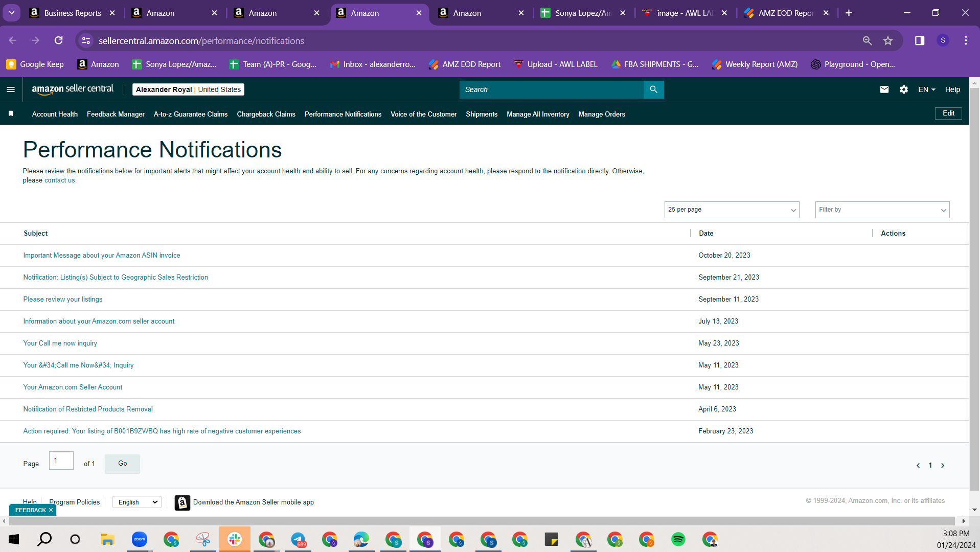Open Windows search from the taskbar
This screenshot has width=980, height=552.
44,539
